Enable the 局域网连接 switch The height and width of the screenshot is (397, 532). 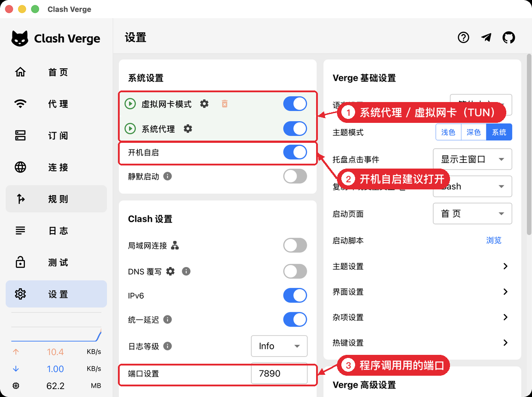295,245
